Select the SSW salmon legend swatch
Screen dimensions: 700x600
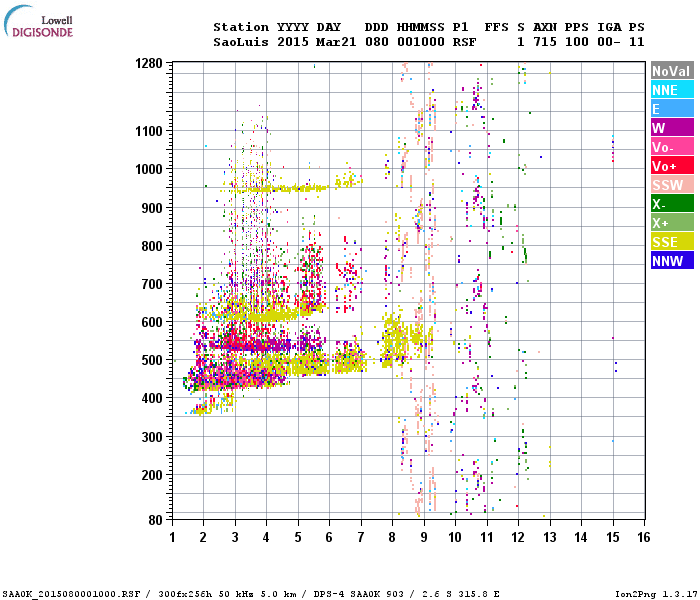[672, 185]
